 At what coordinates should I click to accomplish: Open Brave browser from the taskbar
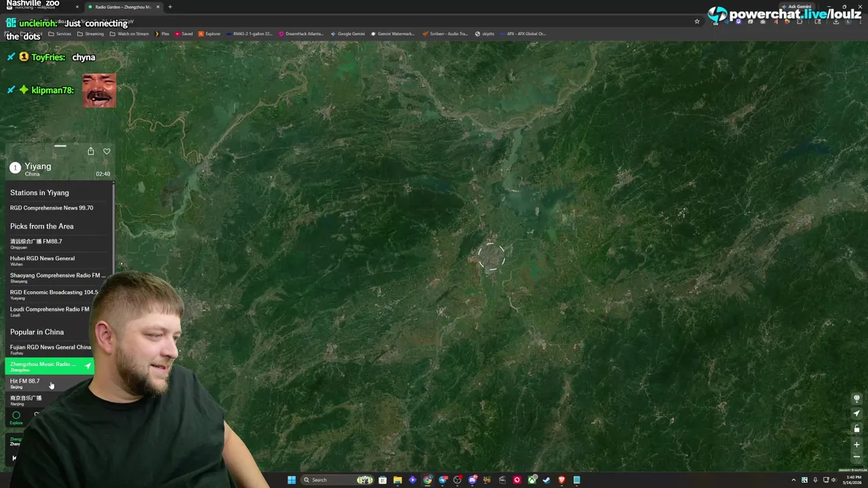click(x=561, y=480)
